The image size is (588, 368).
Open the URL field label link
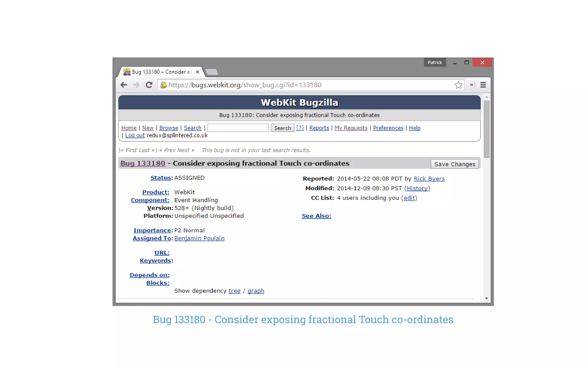[x=162, y=253]
